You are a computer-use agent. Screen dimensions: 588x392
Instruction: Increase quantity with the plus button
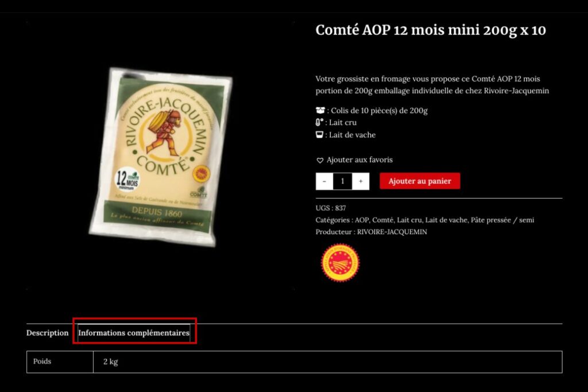tap(361, 181)
